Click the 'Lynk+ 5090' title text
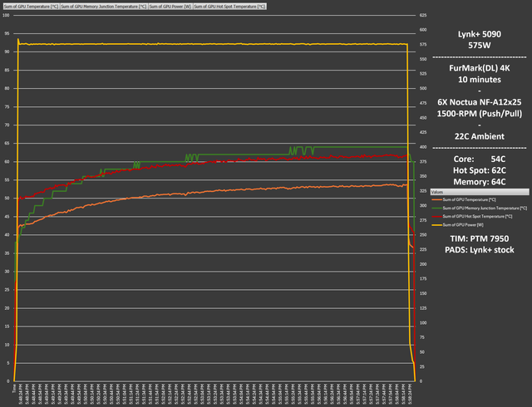Image resolution: width=532 pixels, height=407 pixels. coord(480,34)
